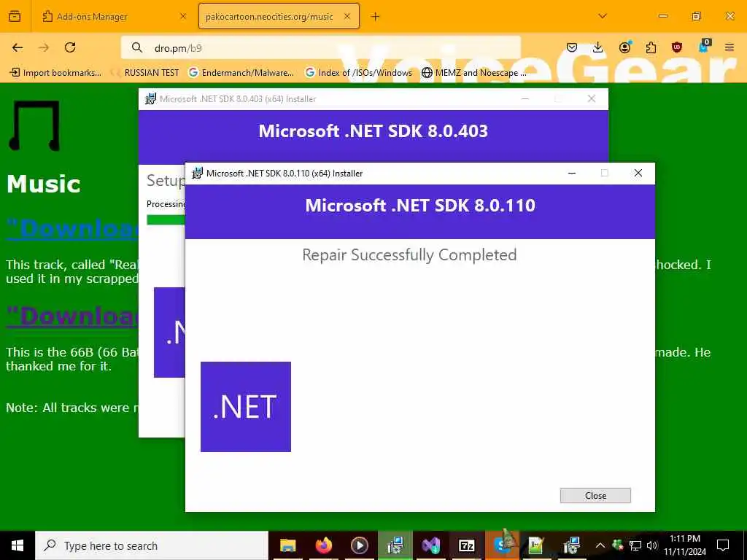The width and height of the screenshot is (747, 560).
Task: Open the clock showing 1:11 PM 11/11/2024
Action: [685, 545]
